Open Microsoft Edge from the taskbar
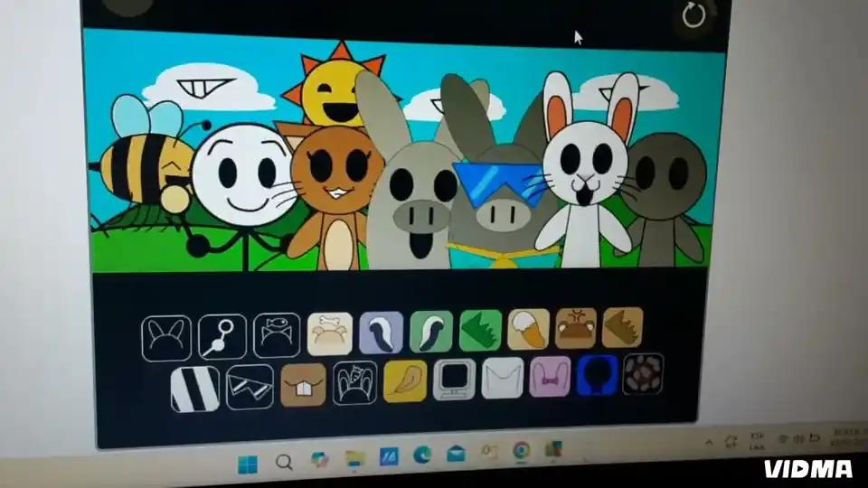The width and height of the screenshot is (868, 488). 423,455
